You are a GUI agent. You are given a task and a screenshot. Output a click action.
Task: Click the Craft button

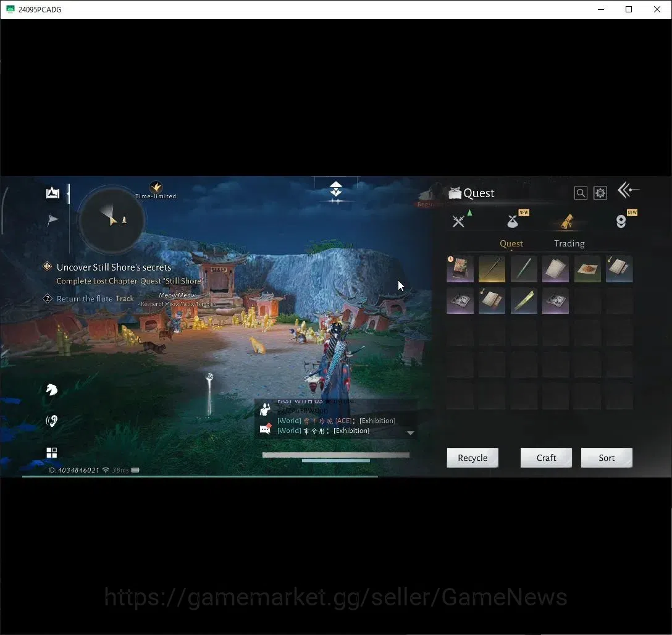[546, 458]
